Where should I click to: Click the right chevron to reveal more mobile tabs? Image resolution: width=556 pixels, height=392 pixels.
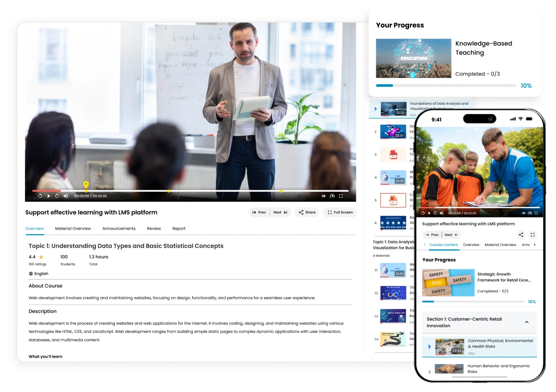[535, 245]
